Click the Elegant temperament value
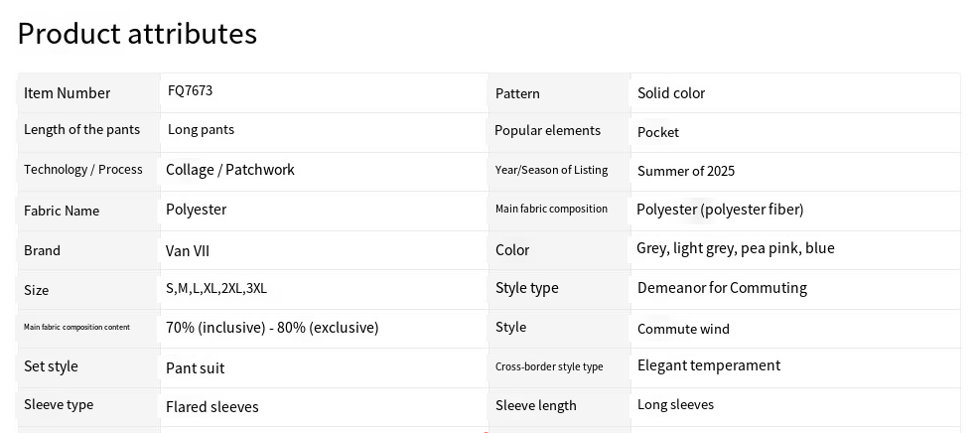 [708, 365]
